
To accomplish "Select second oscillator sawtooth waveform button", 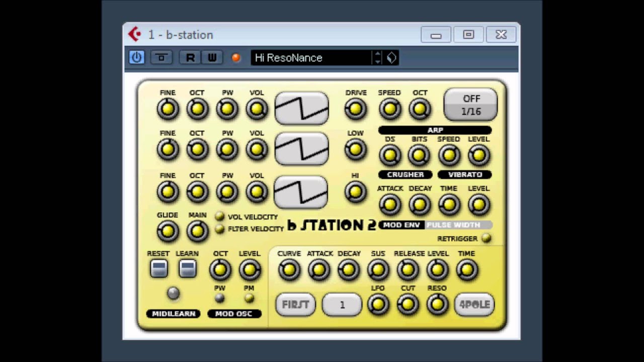I will (x=301, y=149).
